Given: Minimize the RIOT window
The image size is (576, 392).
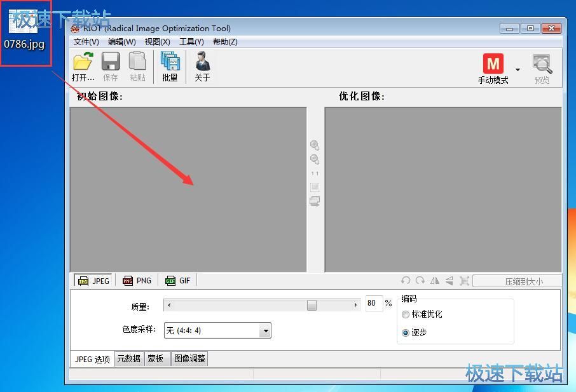Looking at the screenshot, I should 509,28.
